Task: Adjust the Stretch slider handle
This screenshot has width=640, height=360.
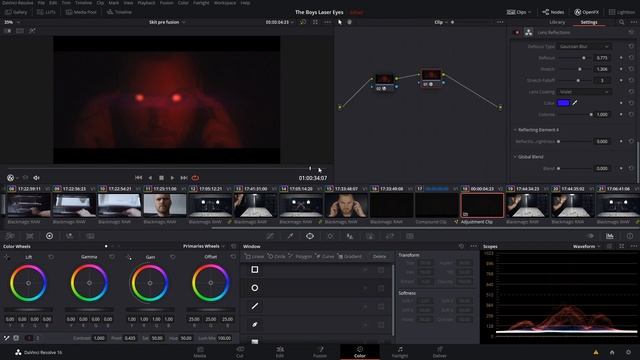Action: [x=580, y=69]
